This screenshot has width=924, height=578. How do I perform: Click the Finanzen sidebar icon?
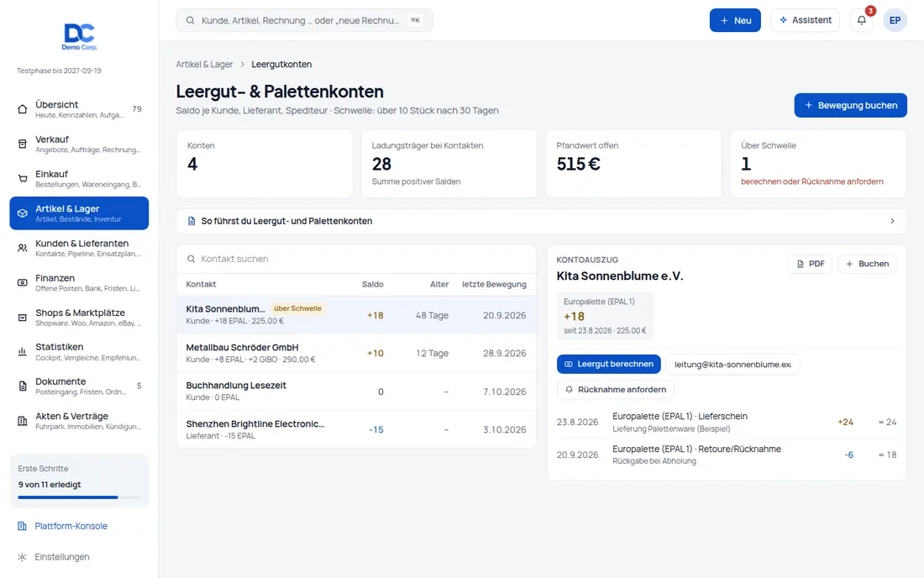[23, 283]
